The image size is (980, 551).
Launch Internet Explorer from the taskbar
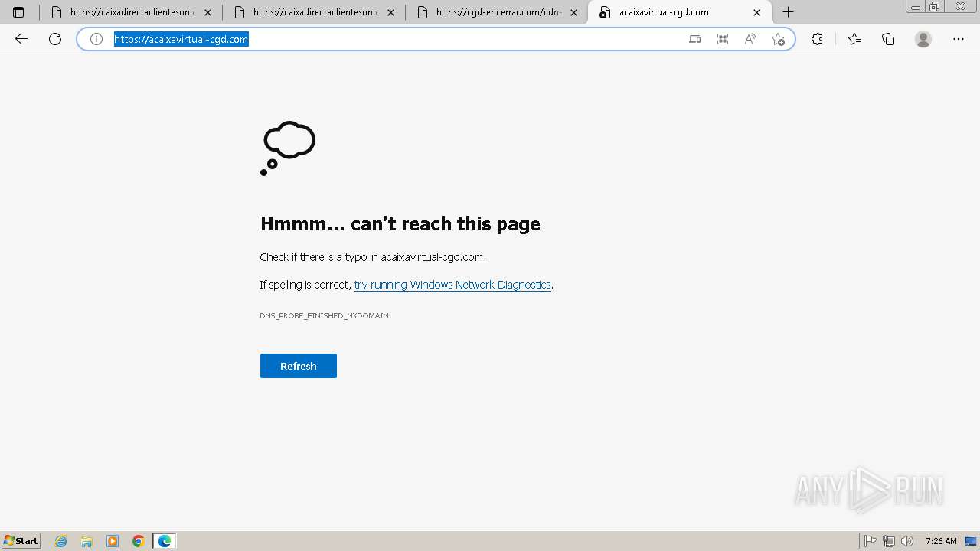61,541
